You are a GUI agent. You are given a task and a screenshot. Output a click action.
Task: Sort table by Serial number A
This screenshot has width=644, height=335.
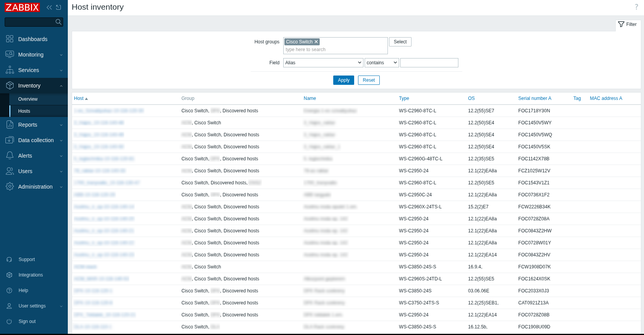tap(534, 98)
